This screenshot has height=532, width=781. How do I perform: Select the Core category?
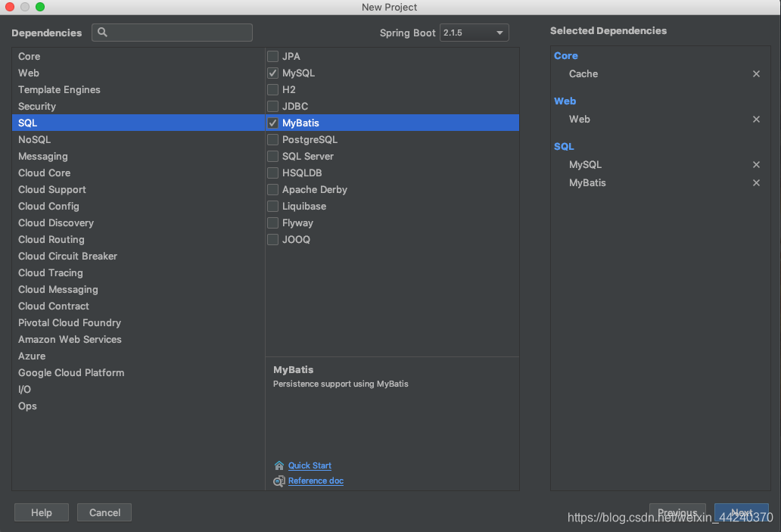point(138,56)
